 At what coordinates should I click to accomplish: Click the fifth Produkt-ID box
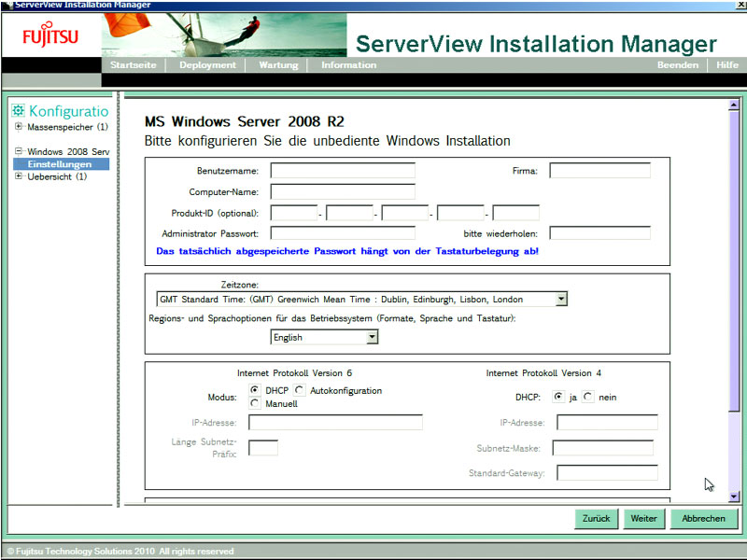coord(516,213)
